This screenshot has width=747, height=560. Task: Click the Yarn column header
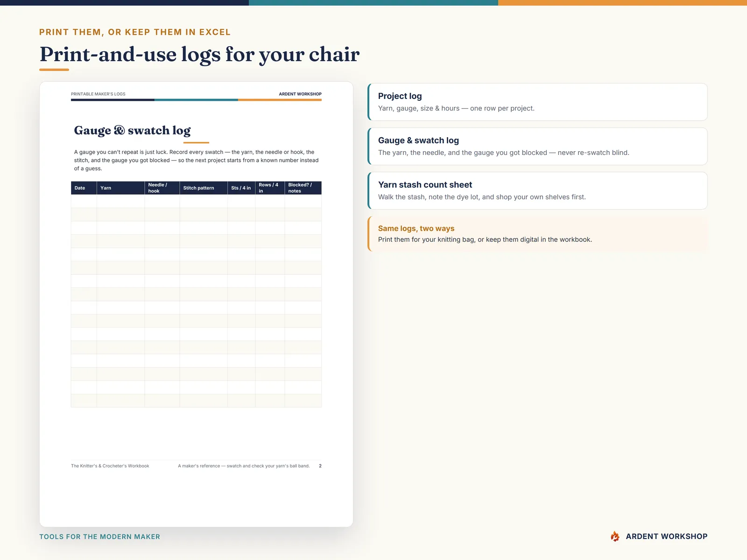(x=121, y=188)
